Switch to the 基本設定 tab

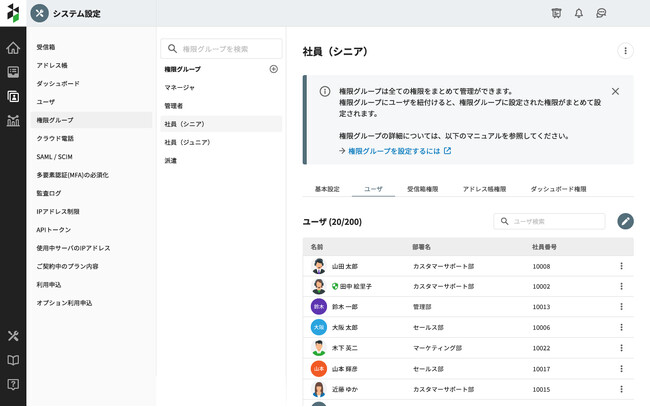pos(327,188)
